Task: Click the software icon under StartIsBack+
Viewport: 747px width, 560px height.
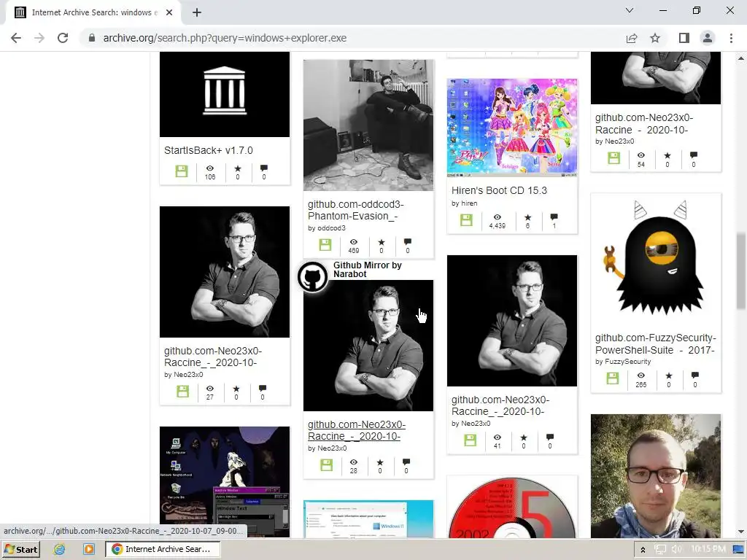Action: pyautogui.click(x=182, y=171)
